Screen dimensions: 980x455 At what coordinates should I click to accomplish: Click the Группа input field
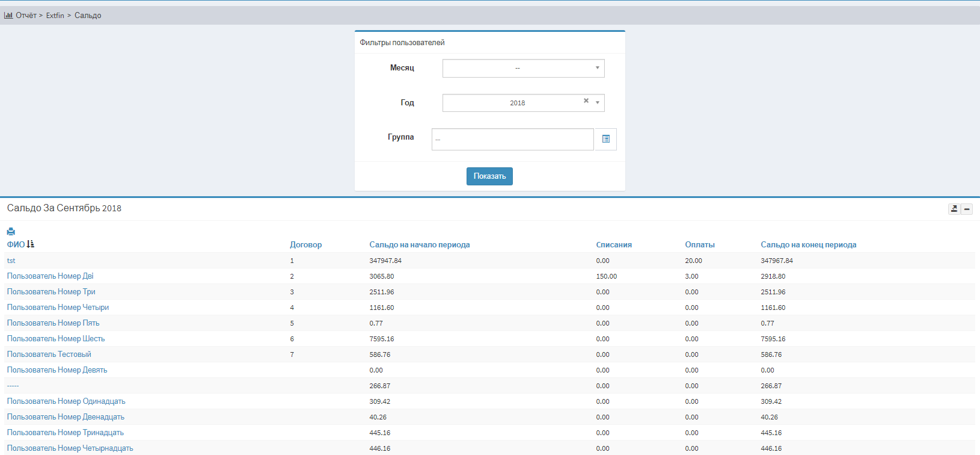(512, 139)
